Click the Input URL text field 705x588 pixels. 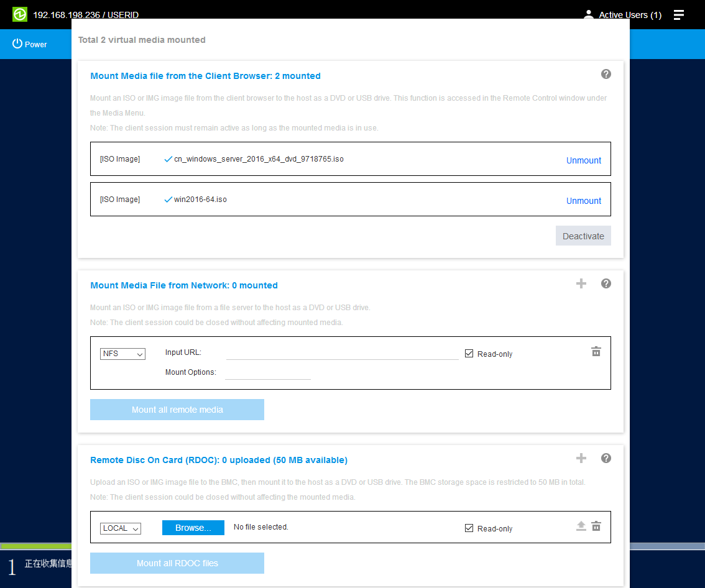342,353
